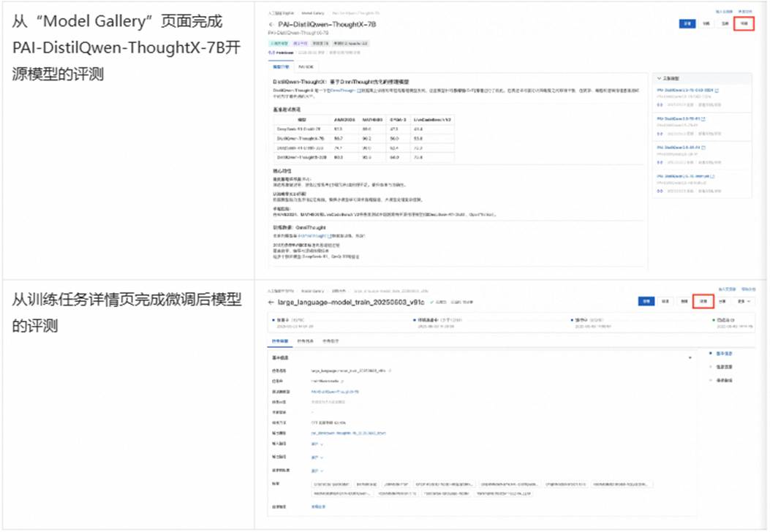Select third tab on training task page
The image size is (770, 532).
[x=331, y=341]
